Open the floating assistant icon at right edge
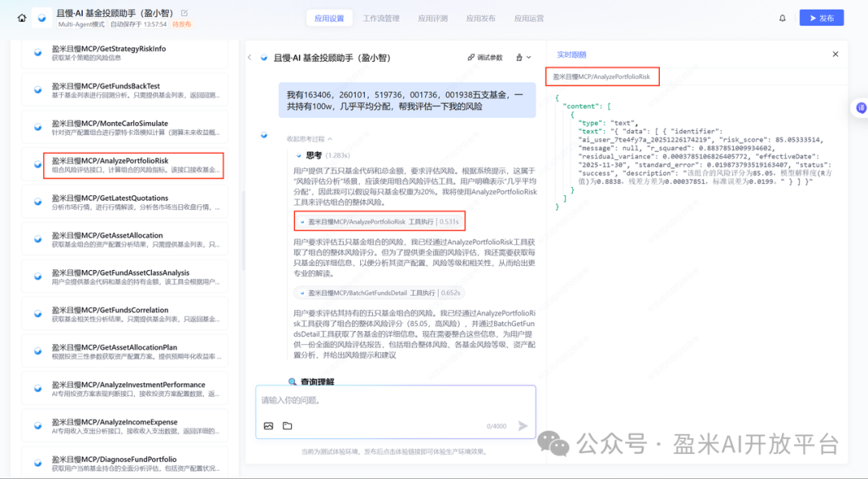This screenshot has width=868, height=479. pyautogui.click(x=861, y=108)
